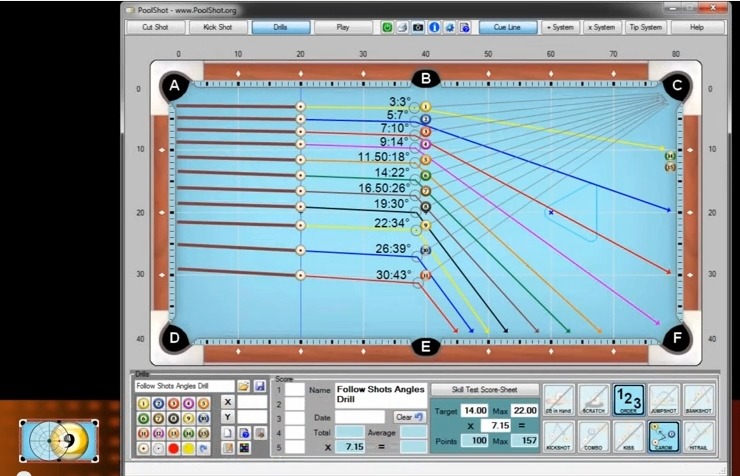Open the Cut Shot tab

tap(155, 27)
